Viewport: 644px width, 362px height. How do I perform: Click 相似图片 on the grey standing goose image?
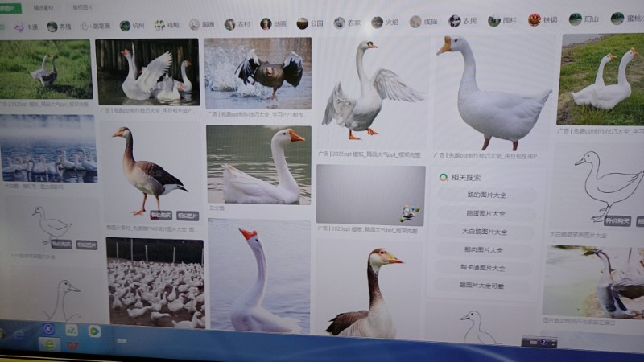188,216
